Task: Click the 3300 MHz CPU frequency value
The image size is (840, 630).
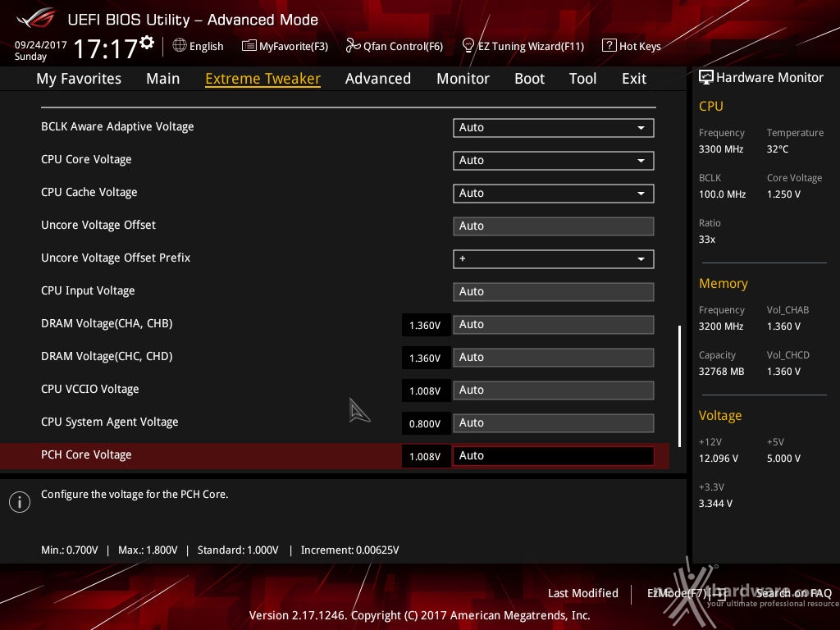Action: (x=721, y=149)
